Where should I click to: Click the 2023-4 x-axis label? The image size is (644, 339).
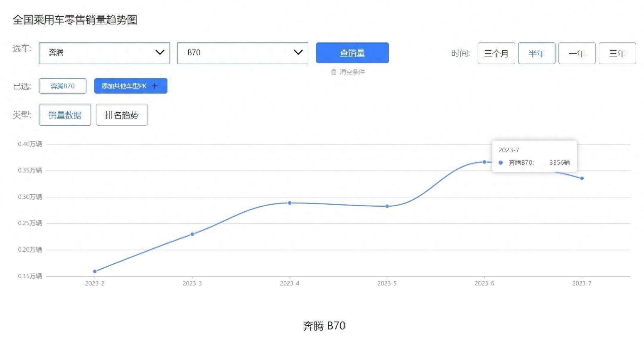290,283
